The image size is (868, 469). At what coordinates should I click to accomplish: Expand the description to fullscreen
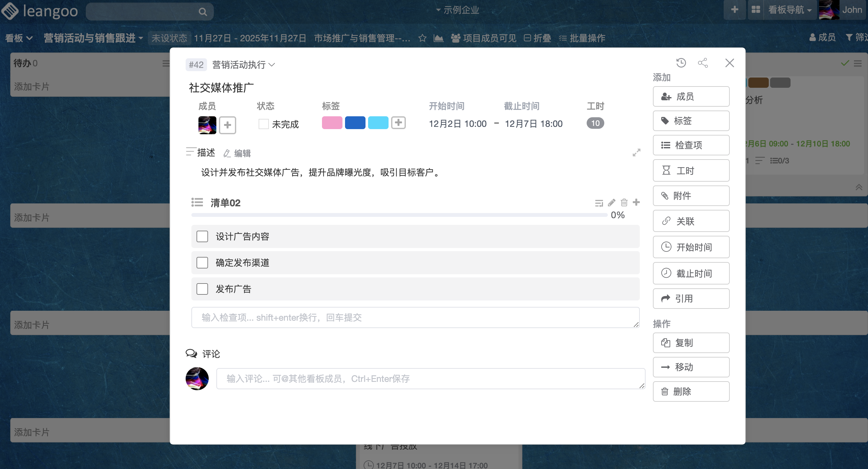pos(636,153)
